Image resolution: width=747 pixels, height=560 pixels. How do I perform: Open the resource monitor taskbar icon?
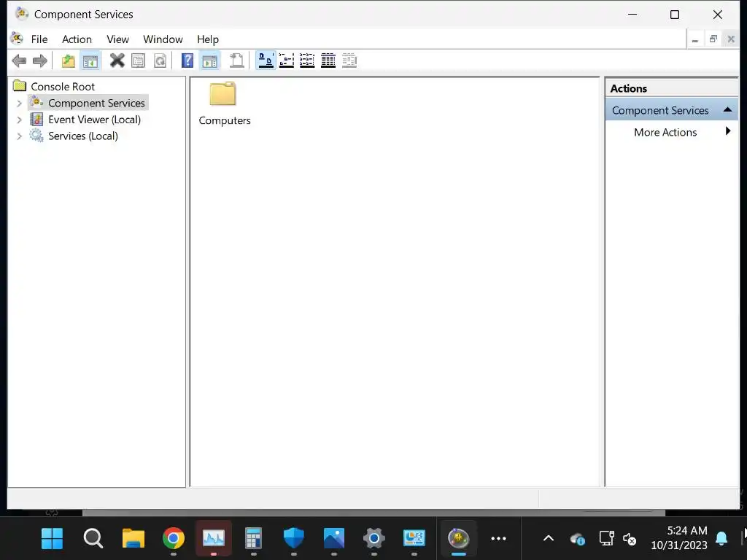click(x=214, y=539)
